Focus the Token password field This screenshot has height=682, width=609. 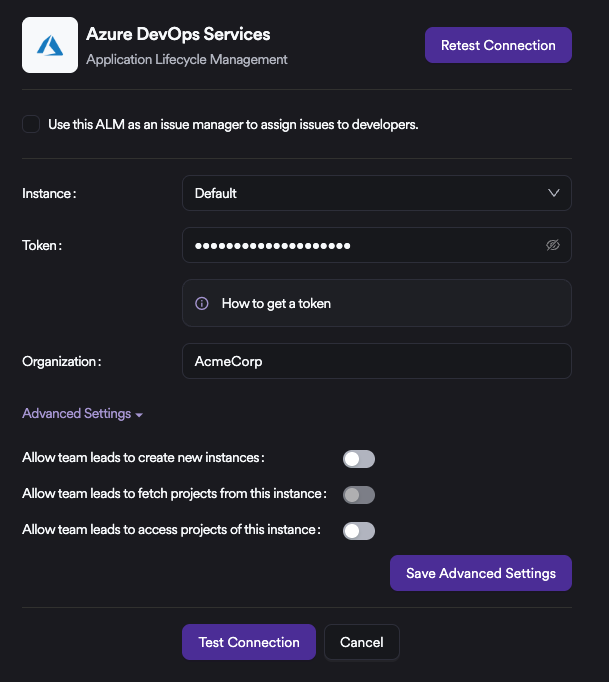tap(377, 245)
